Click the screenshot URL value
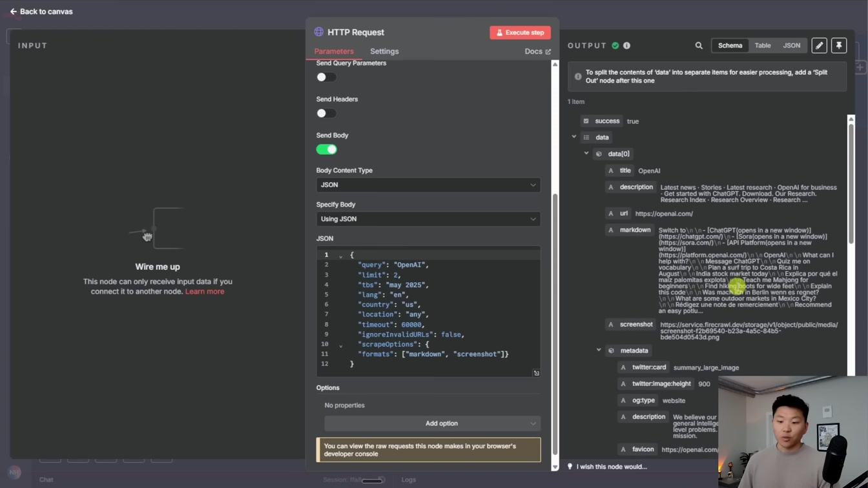 tap(749, 331)
